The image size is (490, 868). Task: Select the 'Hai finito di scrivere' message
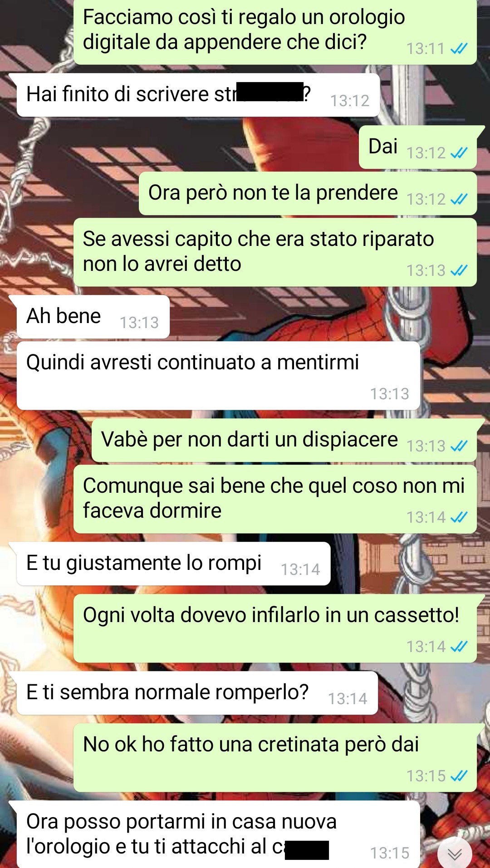[x=198, y=95]
